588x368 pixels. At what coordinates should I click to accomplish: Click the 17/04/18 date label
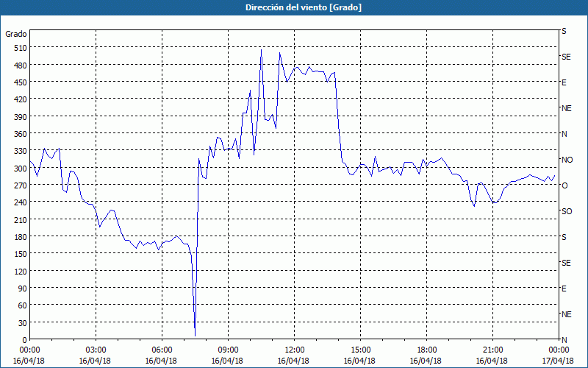[x=558, y=361]
